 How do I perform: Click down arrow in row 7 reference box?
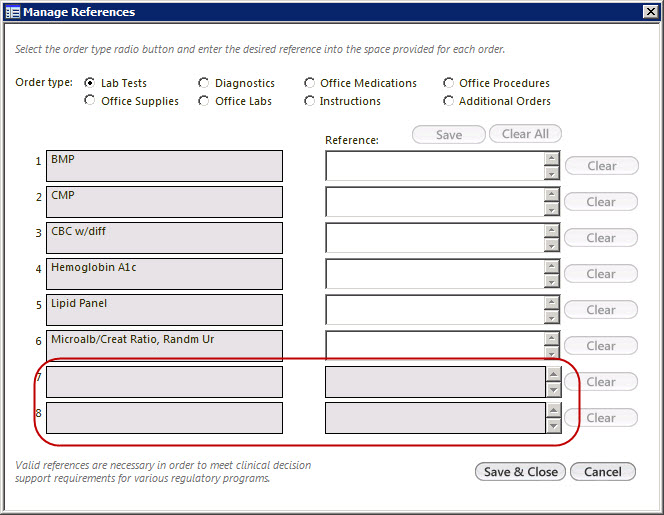[554, 390]
